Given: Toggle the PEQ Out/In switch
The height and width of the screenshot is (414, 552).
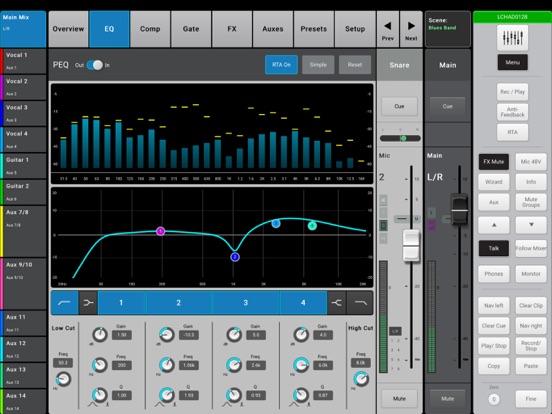Looking at the screenshot, I should (x=94, y=65).
